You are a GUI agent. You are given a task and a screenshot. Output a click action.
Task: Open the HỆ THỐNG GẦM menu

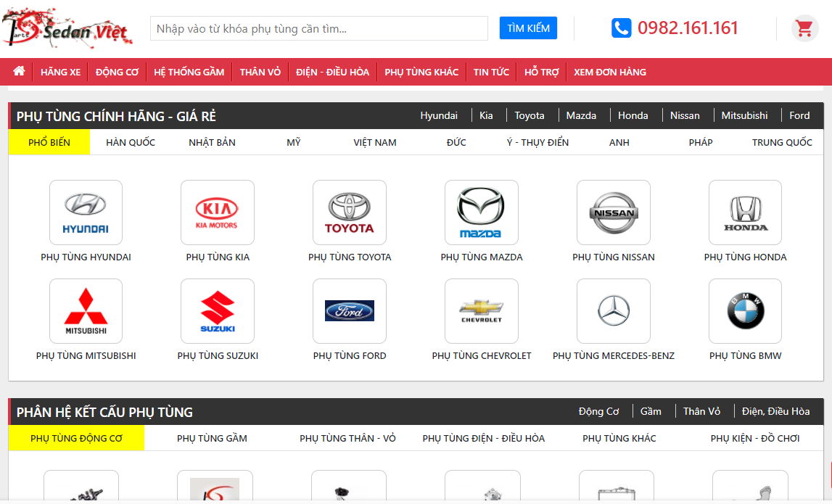[x=189, y=72]
